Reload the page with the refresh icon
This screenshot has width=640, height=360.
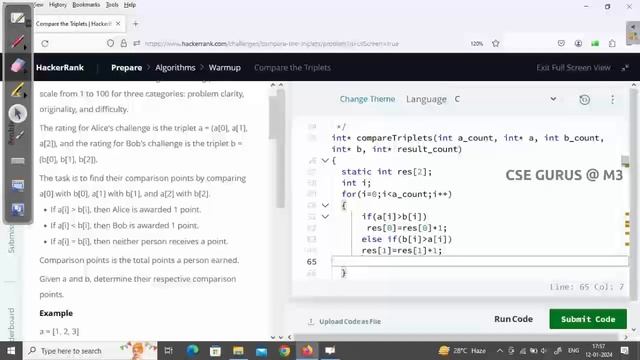click(x=45, y=43)
